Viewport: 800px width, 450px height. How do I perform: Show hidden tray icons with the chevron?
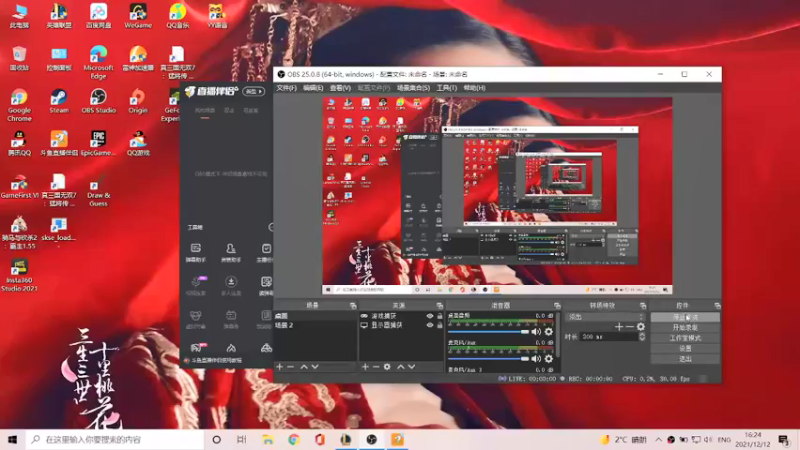pos(658,439)
